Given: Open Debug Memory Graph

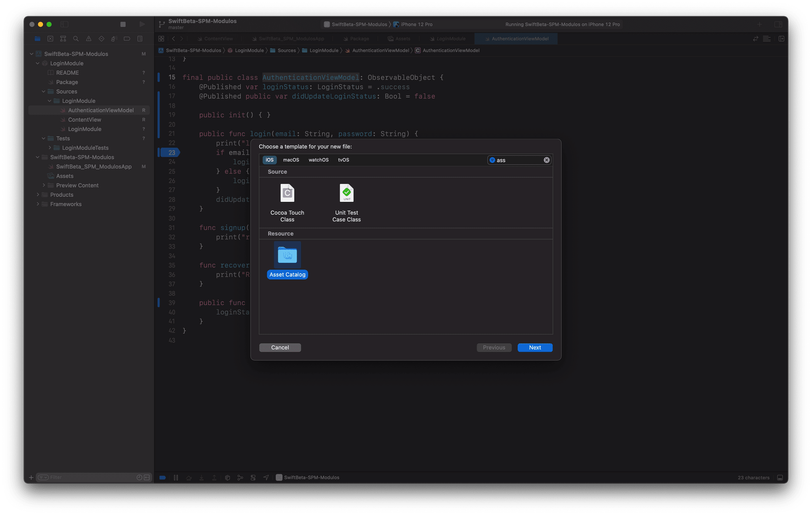Looking at the screenshot, I should pos(240,478).
